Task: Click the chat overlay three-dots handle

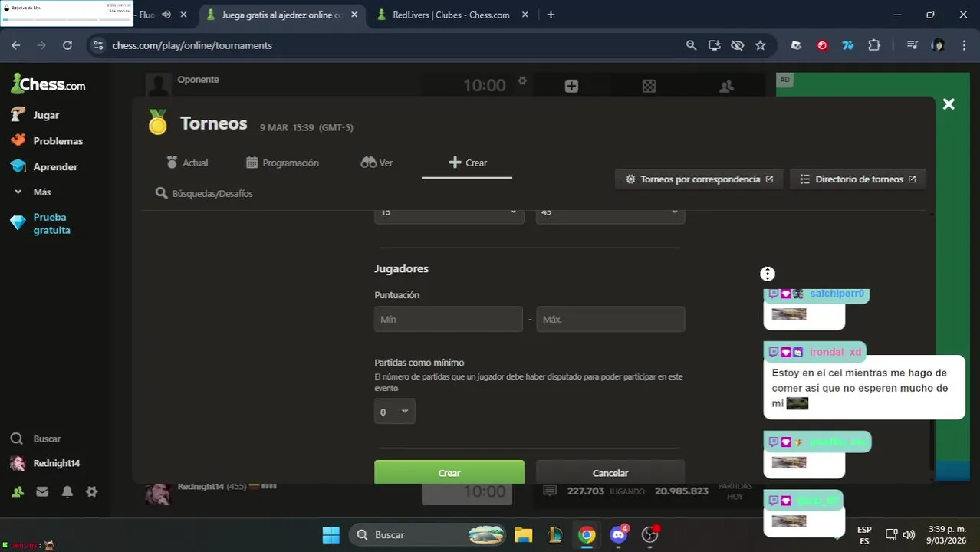Action: click(x=768, y=274)
